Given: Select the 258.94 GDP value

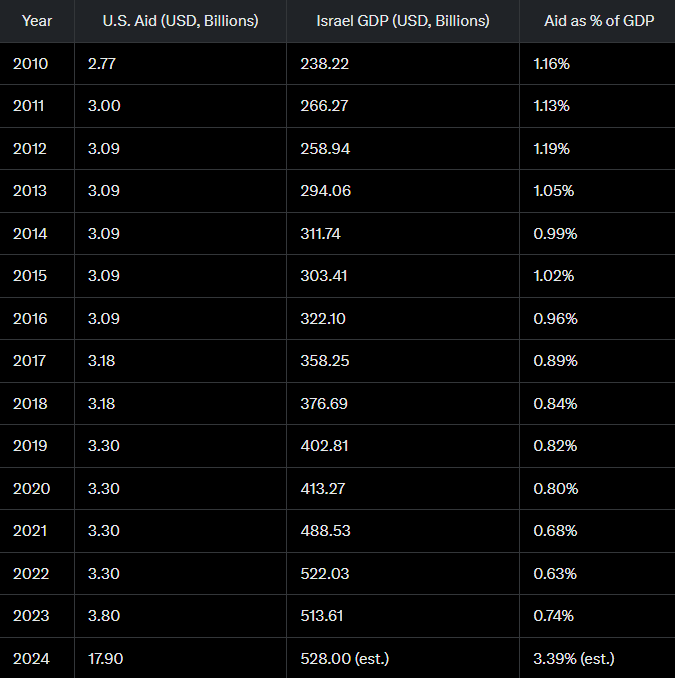Looking at the screenshot, I should pos(325,148).
